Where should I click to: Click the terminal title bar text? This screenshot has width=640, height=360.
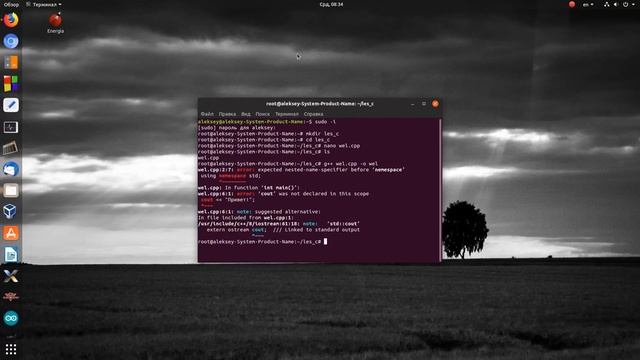[320, 104]
